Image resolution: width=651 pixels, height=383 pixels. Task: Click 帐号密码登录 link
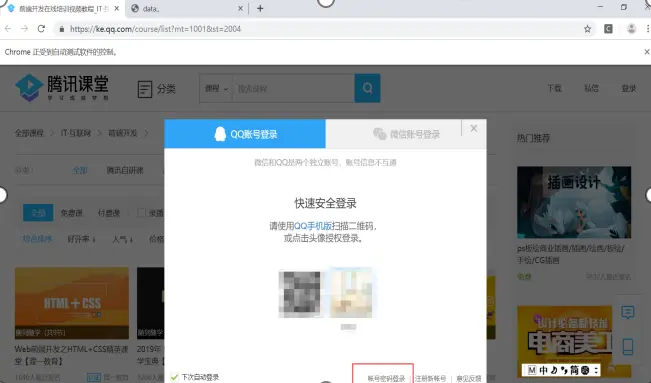click(386, 378)
